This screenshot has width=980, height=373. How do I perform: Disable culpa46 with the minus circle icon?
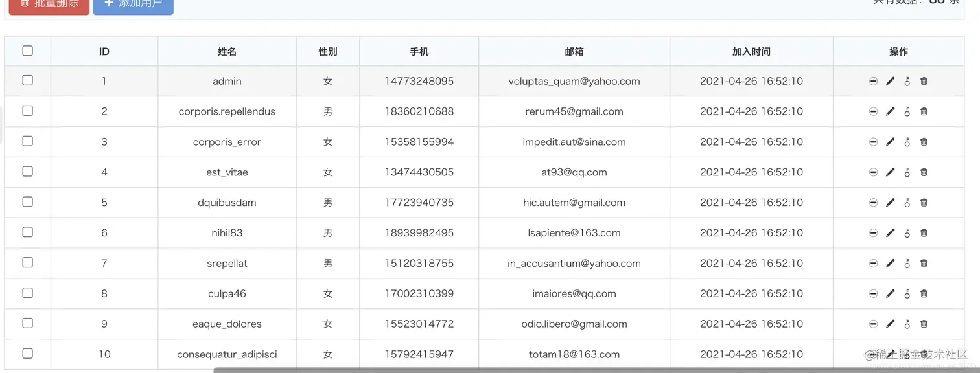[x=873, y=294]
